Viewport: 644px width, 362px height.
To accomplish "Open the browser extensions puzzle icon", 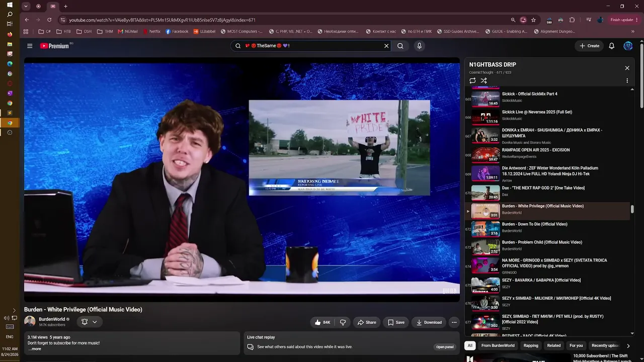I will coord(572,20).
